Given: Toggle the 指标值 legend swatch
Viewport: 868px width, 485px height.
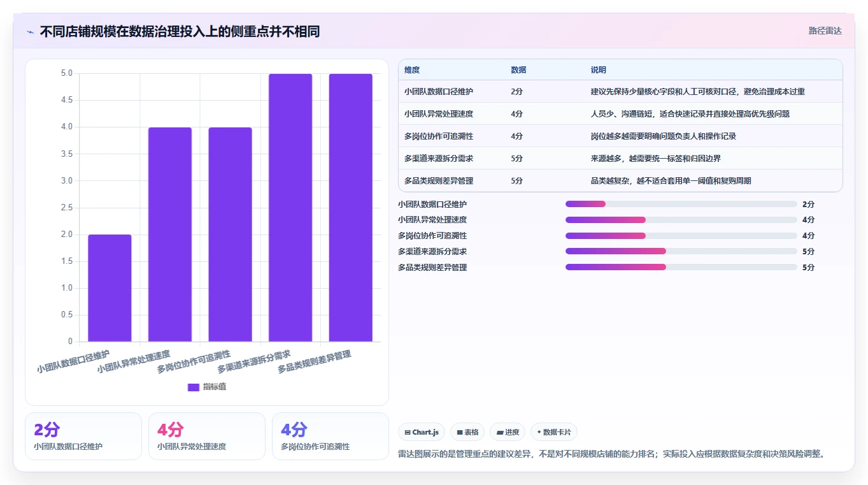Looking at the screenshot, I should point(194,387).
